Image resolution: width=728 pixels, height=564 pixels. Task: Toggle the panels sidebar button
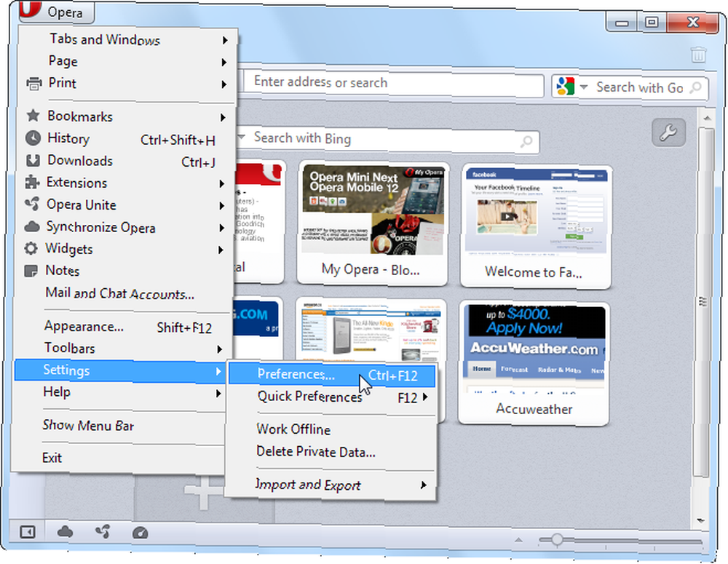tap(28, 532)
